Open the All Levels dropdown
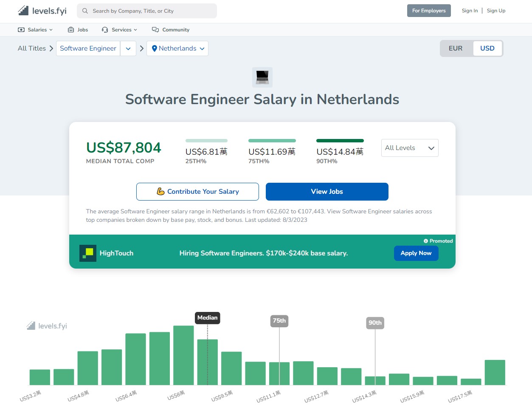The height and width of the screenshot is (405, 532). 409,148
